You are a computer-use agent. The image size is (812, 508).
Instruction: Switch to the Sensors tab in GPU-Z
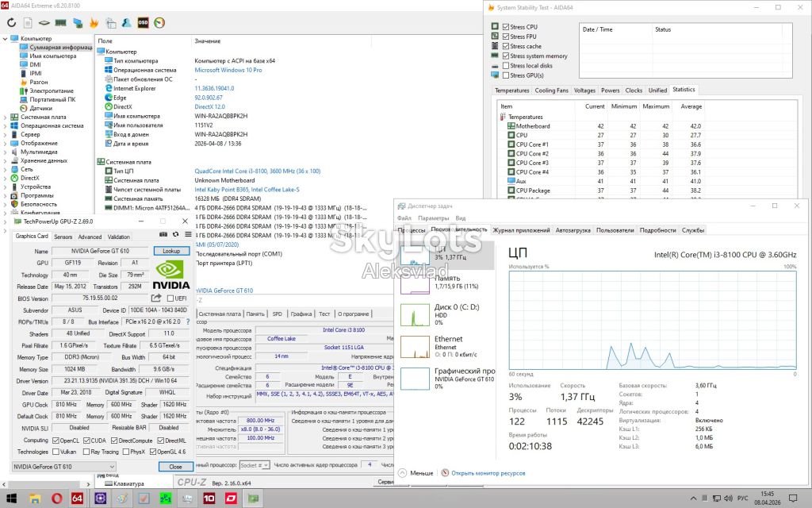coord(63,237)
